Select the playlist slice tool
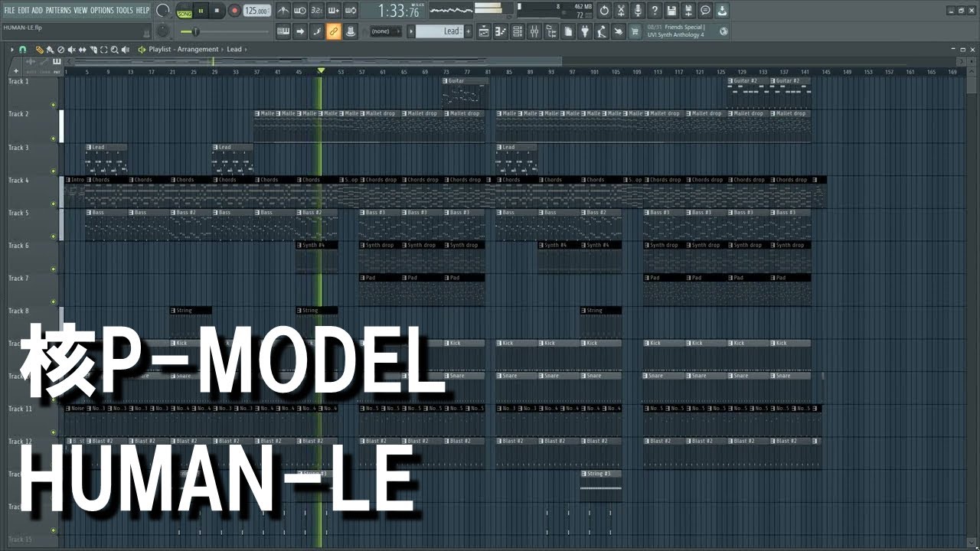980x551 pixels. pos(93,49)
